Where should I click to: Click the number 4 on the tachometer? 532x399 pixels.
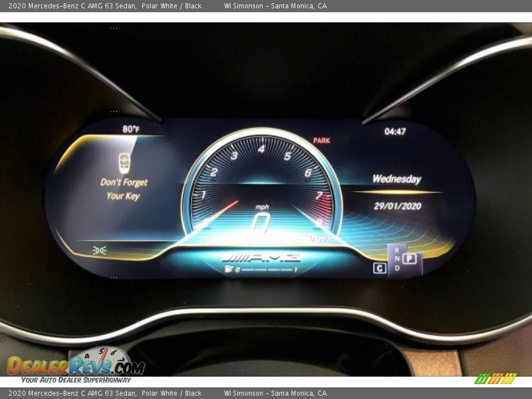(x=261, y=149)
